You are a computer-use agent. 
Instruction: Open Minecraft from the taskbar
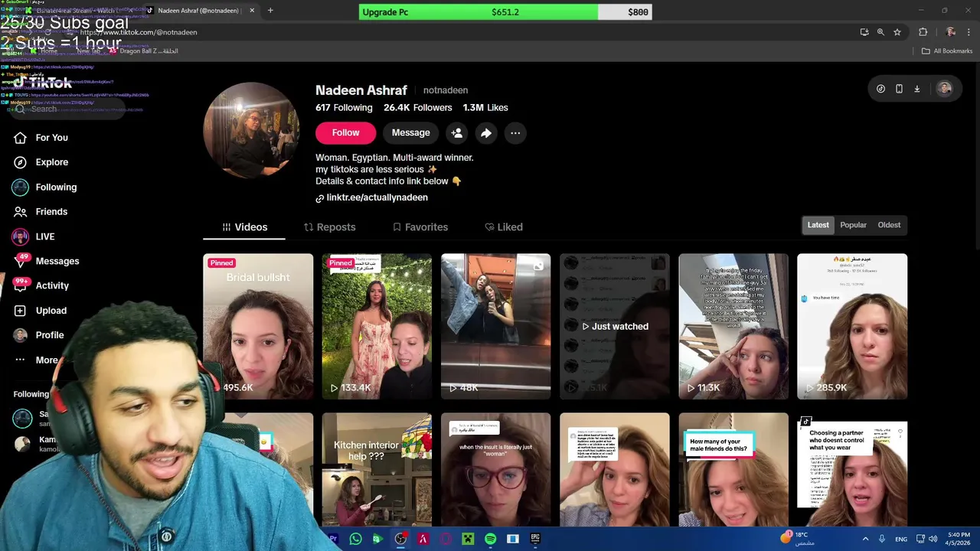pyautogui.click(x=468, y=539)
